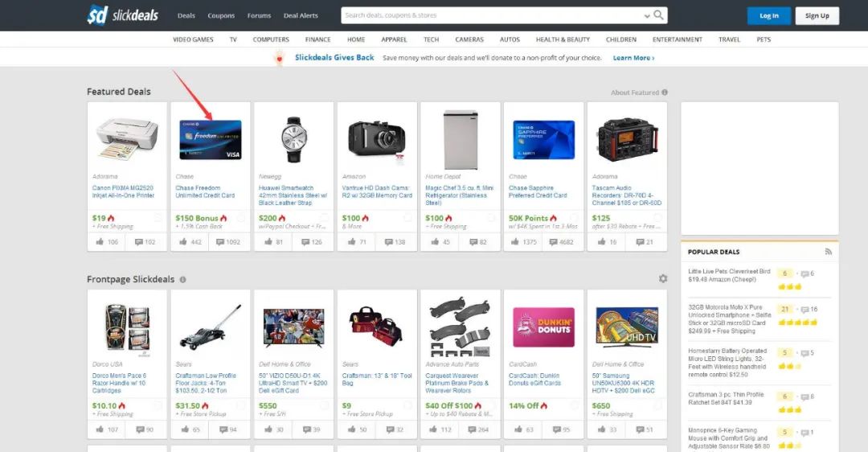Open the Coupons menu

click(221, 15)
